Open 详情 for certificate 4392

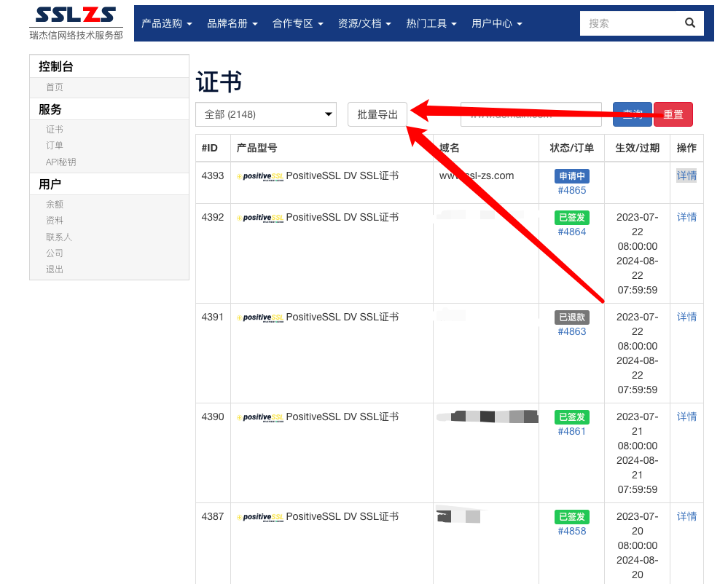tap(686, 217)
